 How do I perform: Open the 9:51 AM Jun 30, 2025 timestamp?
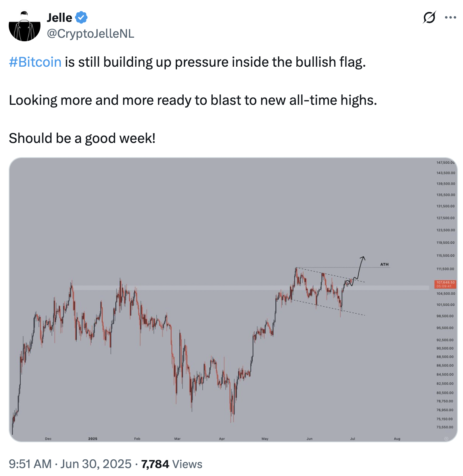coord(70,464)
